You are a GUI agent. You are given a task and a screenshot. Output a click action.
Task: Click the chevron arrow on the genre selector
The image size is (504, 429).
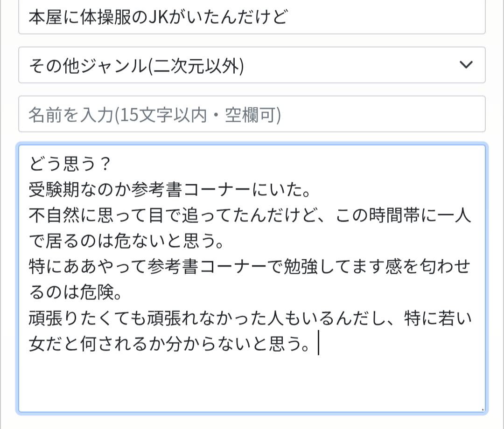pos(466,65)
